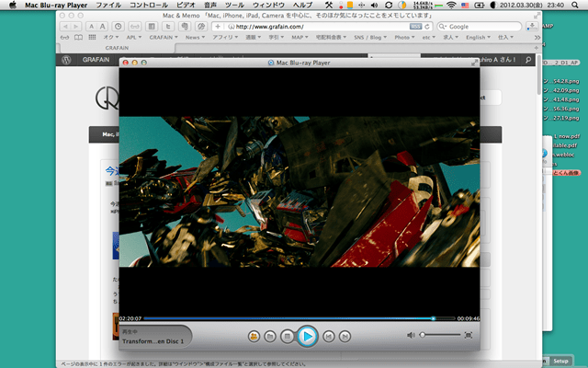The width and height of the screenshot is (588, 368).
Task: Stop playback with the square stop button
Action: (x=288, y=336)
